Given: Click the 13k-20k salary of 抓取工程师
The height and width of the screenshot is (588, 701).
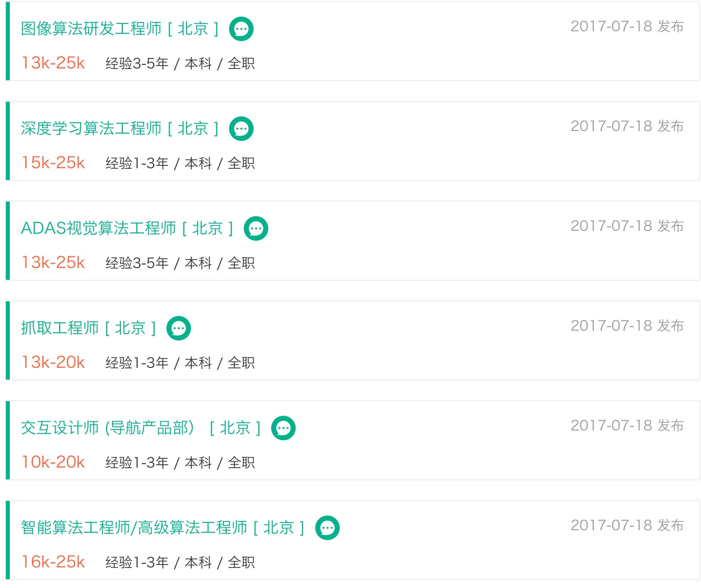Looking at the screenshot, I should 53,362.
